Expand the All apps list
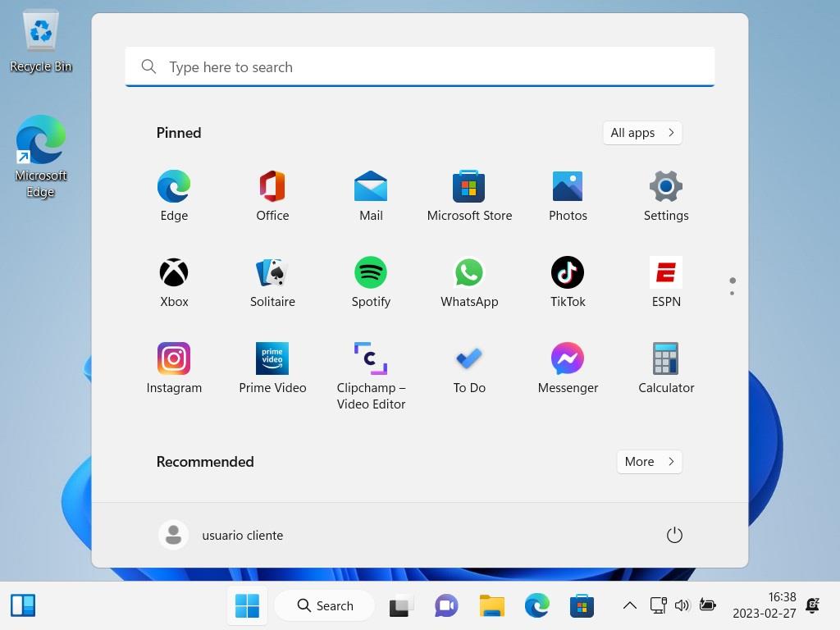840x630 pixels. click(642, 133)
